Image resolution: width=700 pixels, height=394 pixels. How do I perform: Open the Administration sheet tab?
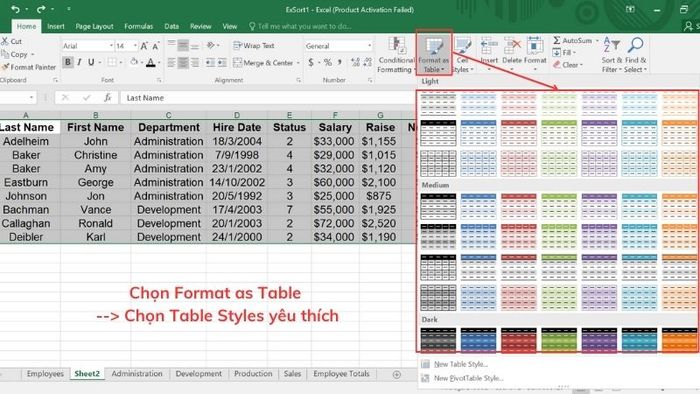click(137, 374)
